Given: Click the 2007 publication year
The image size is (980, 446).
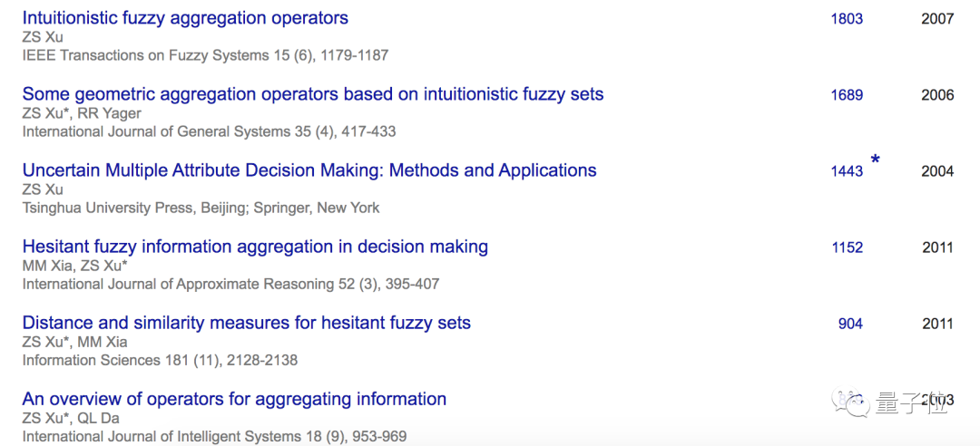Looking at the screenshot, I should (937, 18).
